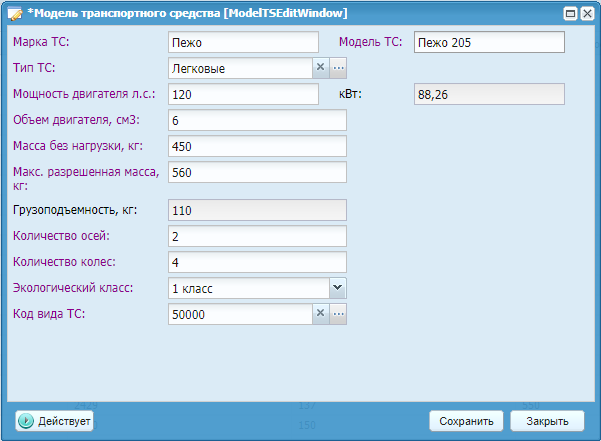
Task: Click the Код вида ТС label
Action: click(49, 314)
